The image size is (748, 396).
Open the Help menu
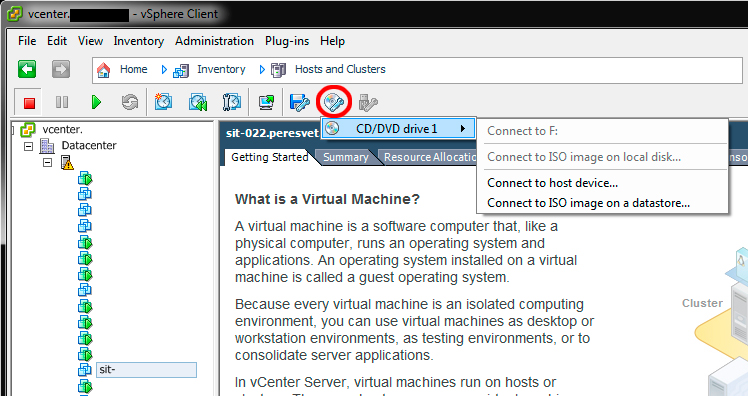[332, 41]
